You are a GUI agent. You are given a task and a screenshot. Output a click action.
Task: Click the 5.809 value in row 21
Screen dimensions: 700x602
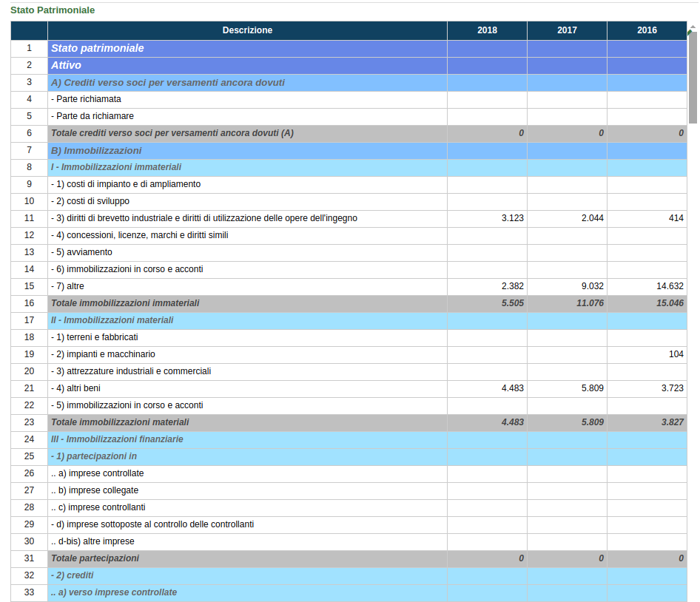(x=593, y=388)
